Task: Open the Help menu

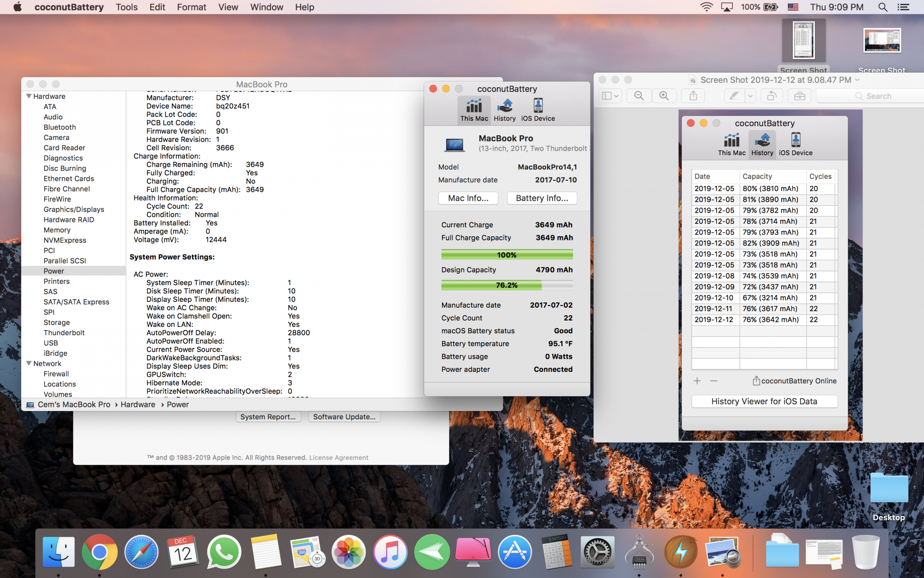Action: coord(304,7)
